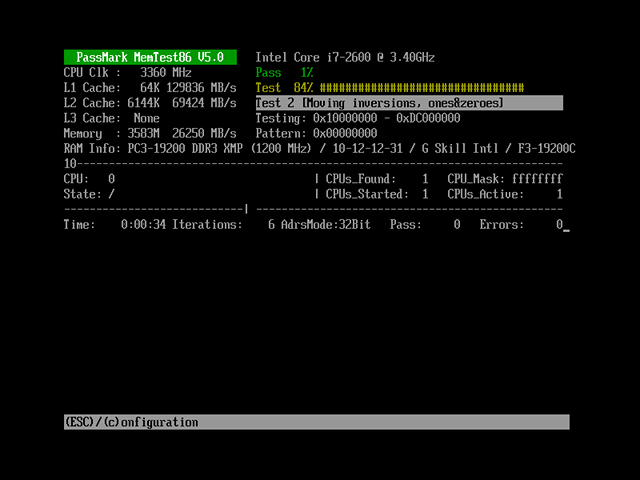
Task: Click the Memory 3583M 26250 MB/s line
Action: 150,133
